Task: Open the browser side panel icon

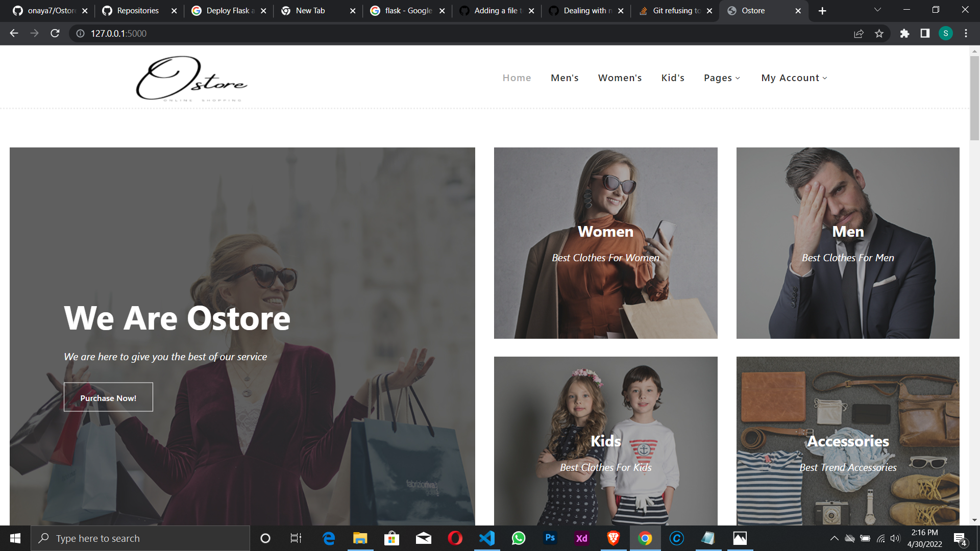Action: (925, 33)
